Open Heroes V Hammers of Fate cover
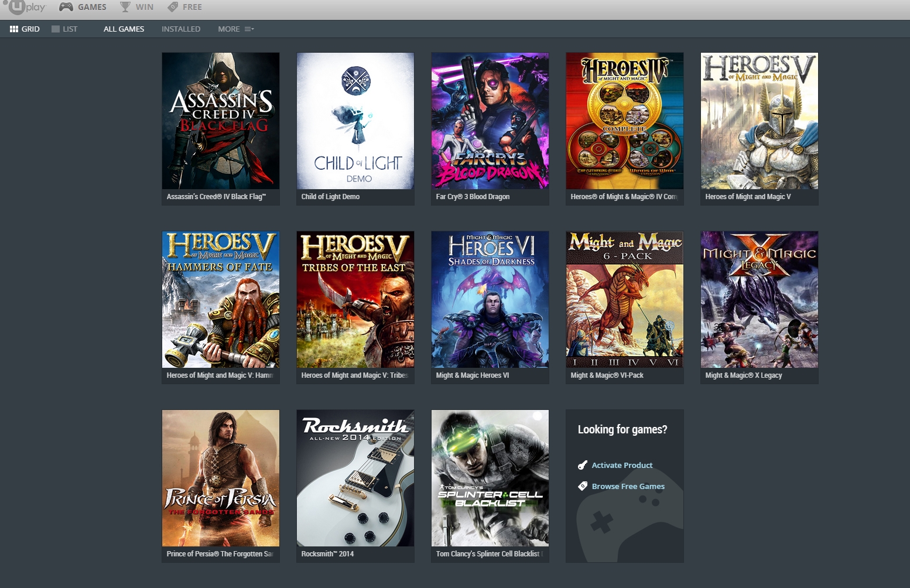 [x=221, y=299]
